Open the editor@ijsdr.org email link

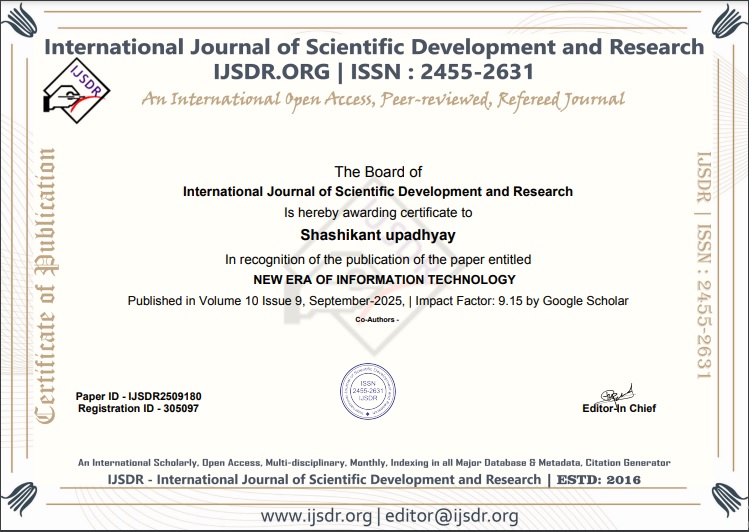point(451,516)
